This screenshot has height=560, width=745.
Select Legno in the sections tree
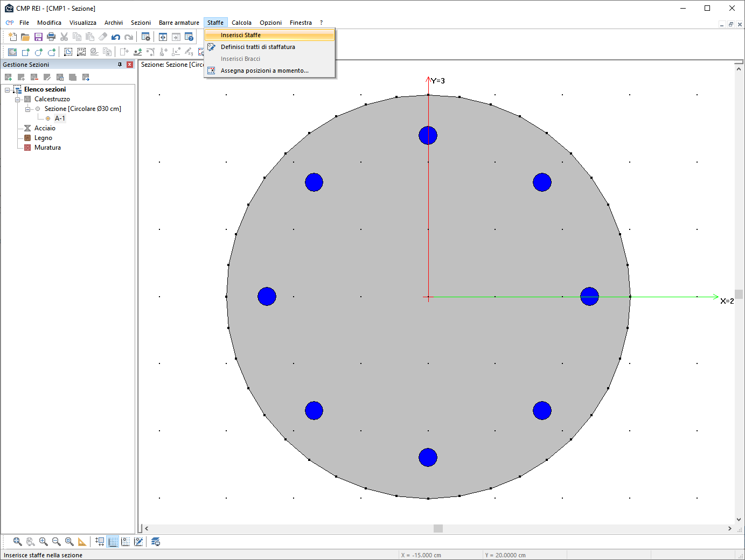[43, 138]
